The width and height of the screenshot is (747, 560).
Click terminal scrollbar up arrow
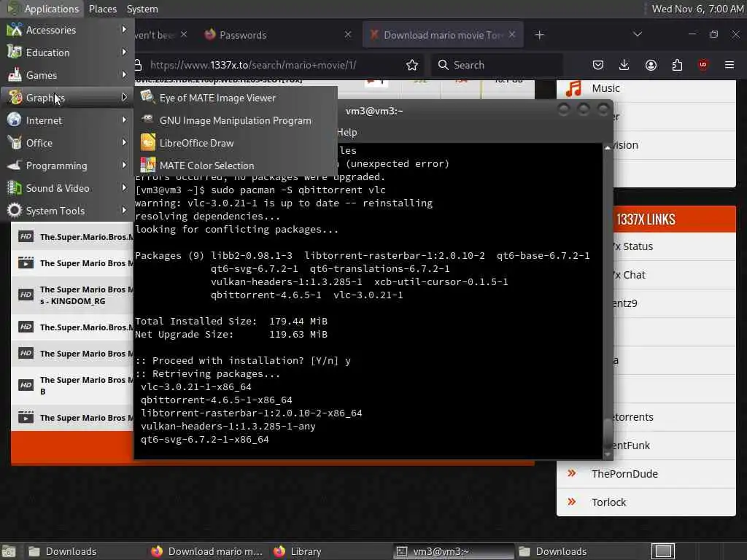tap(608, 148)
